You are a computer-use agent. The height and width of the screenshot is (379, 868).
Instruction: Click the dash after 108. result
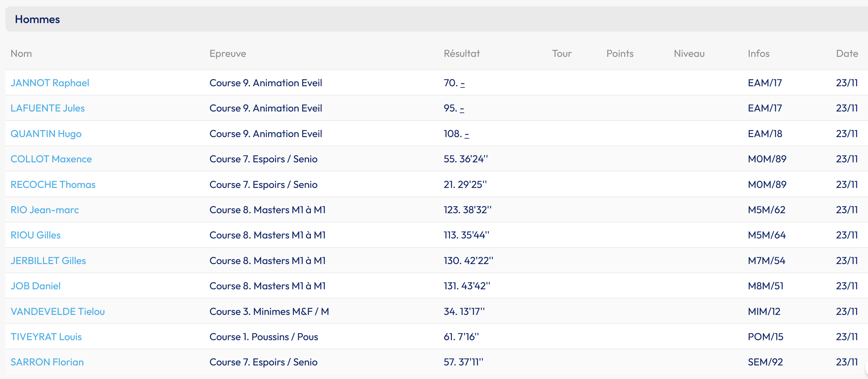pos(466,135)
